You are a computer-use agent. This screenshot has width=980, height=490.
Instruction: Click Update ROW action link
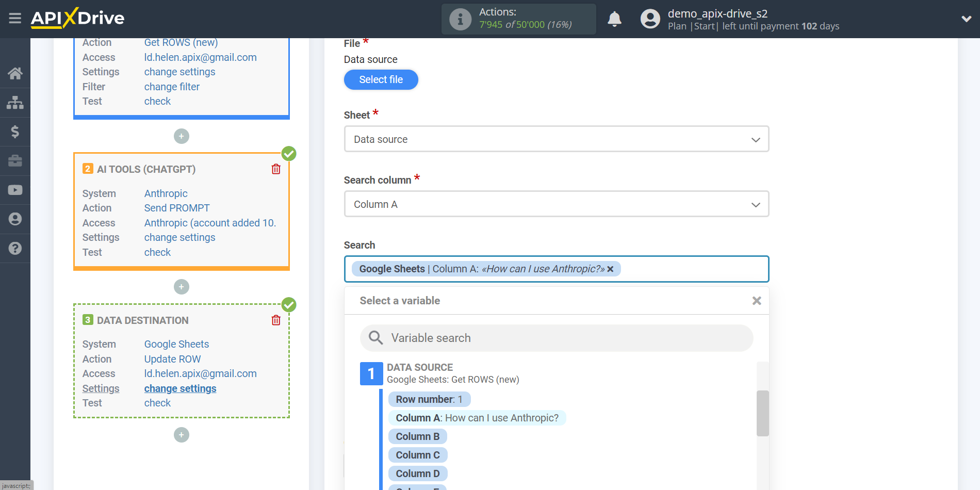(x=172, y=359)
